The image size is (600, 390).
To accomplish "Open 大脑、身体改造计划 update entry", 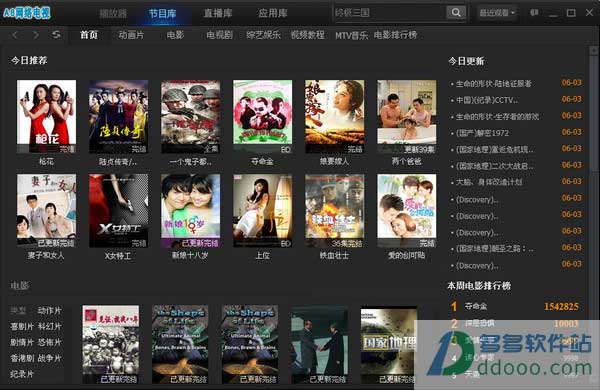I will coord(489,182).
